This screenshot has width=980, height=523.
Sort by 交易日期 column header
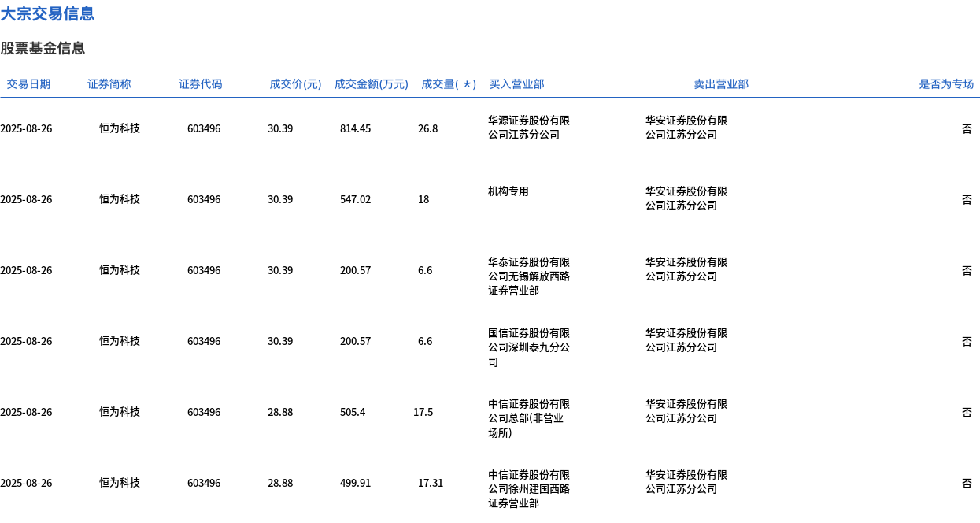(28, 84)
